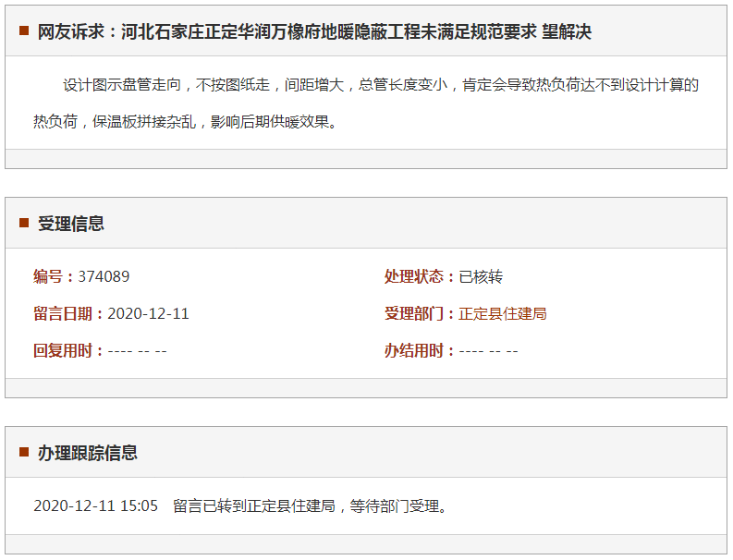Select the 处理状态 label

tap(419, 276)
